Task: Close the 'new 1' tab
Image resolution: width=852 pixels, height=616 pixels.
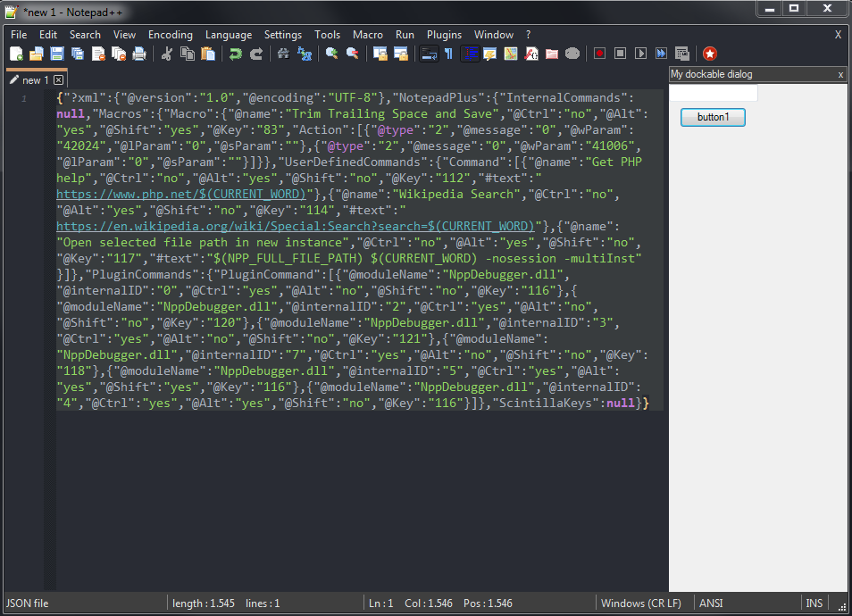Action: tap(59, 80)
